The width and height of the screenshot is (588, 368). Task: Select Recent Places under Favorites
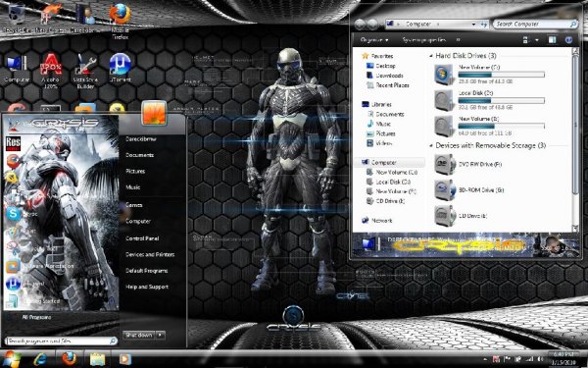[x=388, y=85]
